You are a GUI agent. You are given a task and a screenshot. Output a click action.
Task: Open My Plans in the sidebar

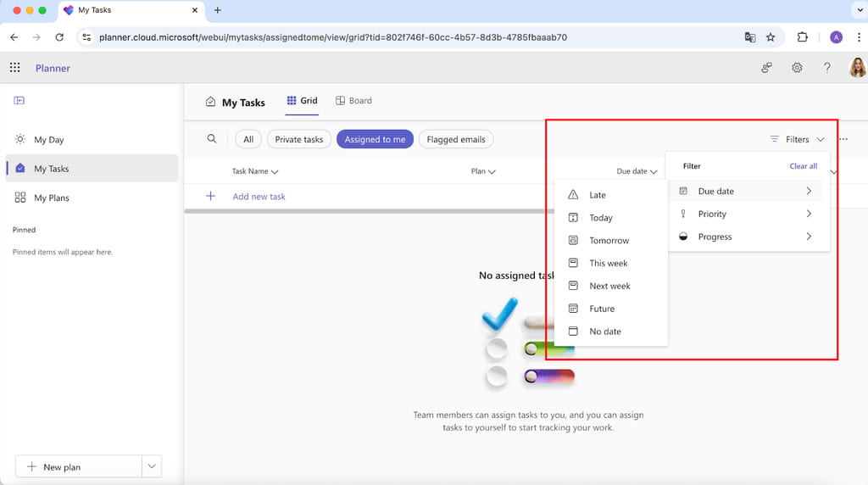click(x=92, y=198)
